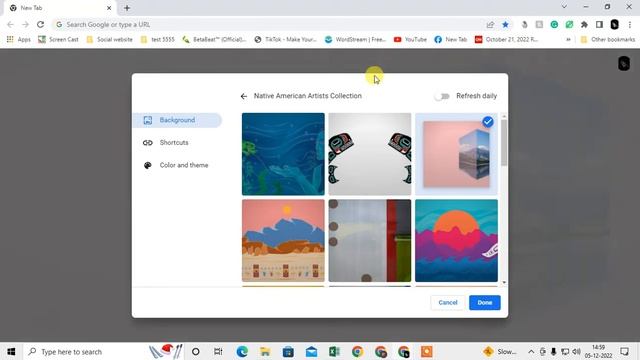Select the Background sidebar tab

(177, 120)
